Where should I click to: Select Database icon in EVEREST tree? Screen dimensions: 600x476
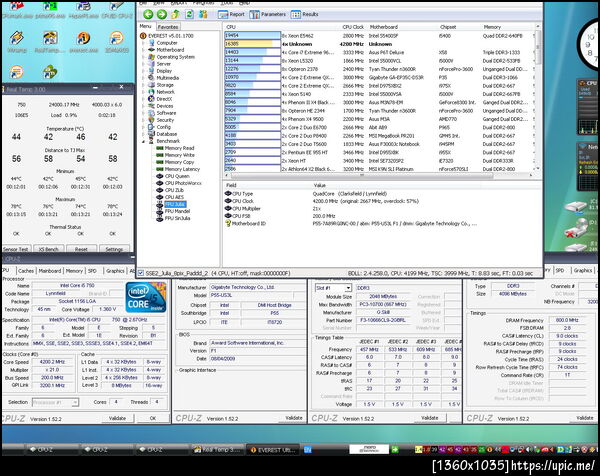[151, 134]
